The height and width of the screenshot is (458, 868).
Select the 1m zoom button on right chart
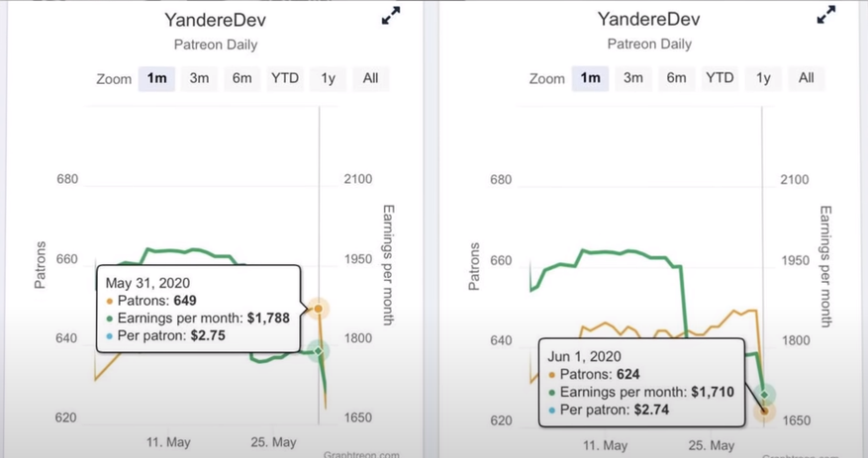[x=591, y=78]
